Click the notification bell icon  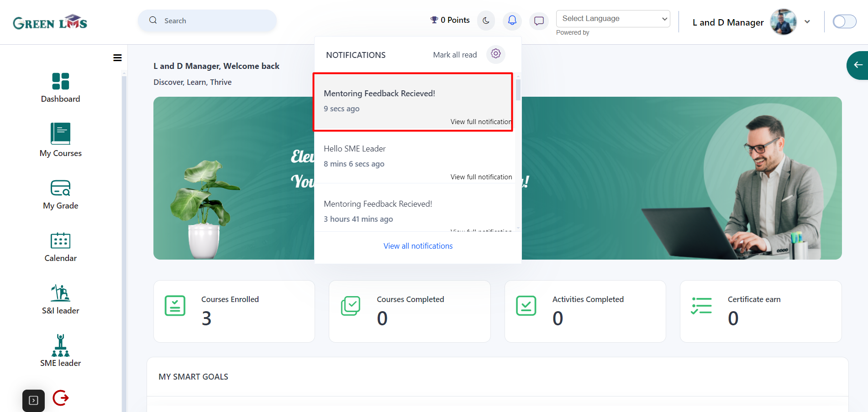512,21
